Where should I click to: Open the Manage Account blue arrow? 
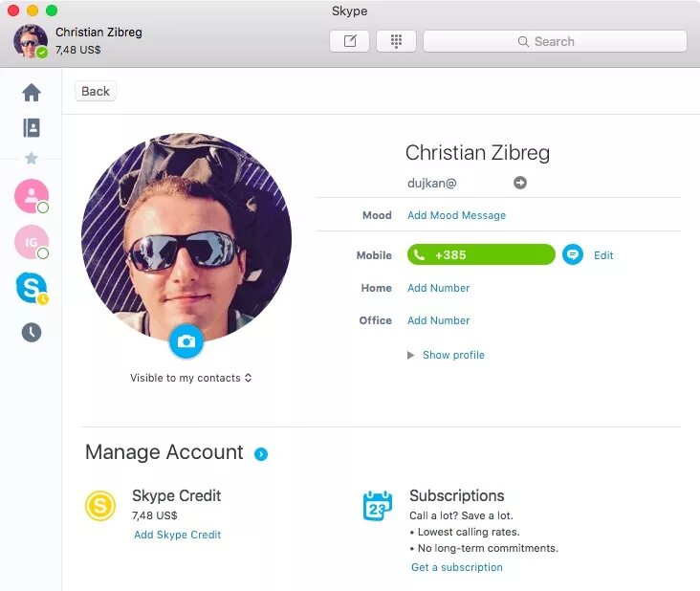click(x=261, y=454)
